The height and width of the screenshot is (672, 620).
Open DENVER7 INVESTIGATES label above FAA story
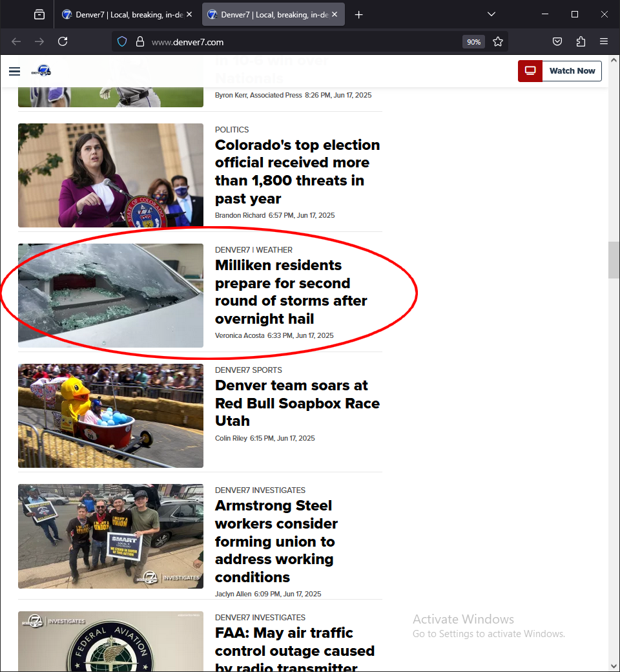pos(260,617)
